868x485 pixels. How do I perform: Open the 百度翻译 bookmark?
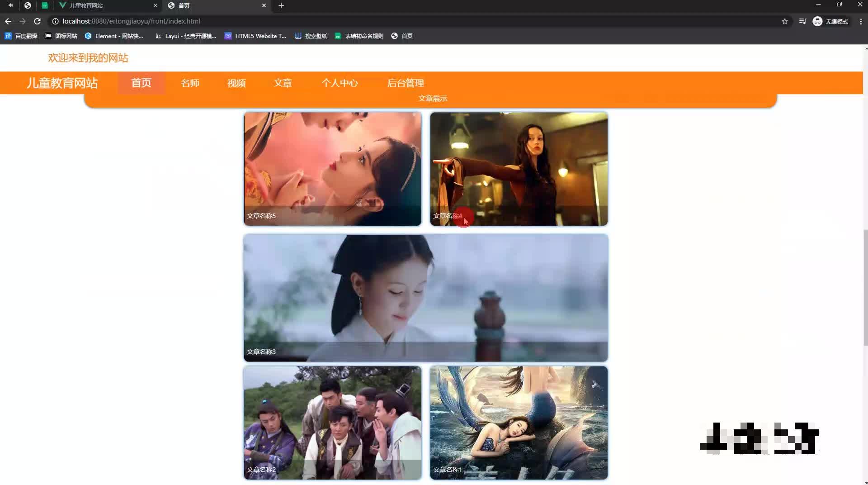(21, 36)
